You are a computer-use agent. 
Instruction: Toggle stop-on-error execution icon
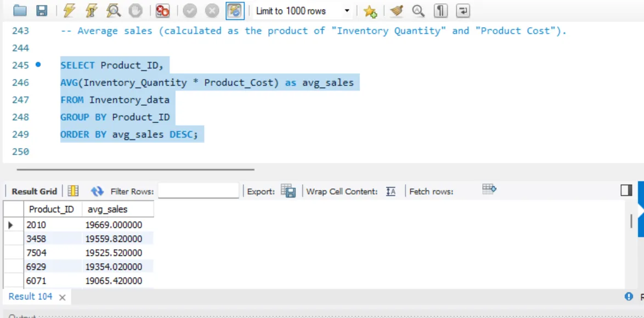(x=162, y=10)
